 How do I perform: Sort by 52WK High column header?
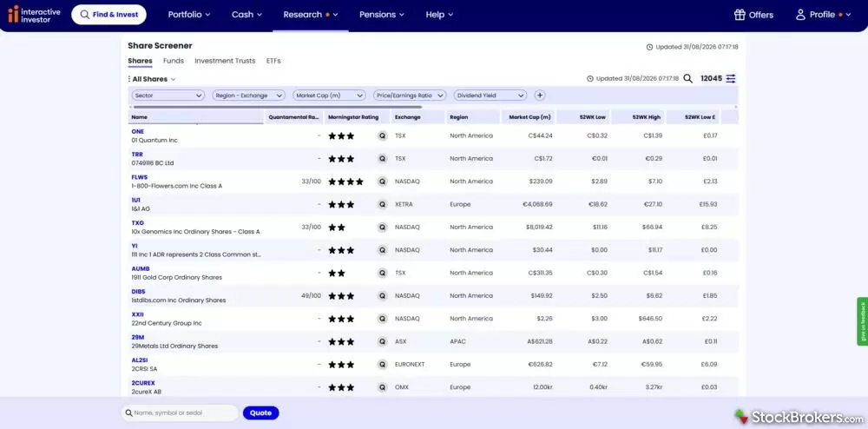click(638, 116)
